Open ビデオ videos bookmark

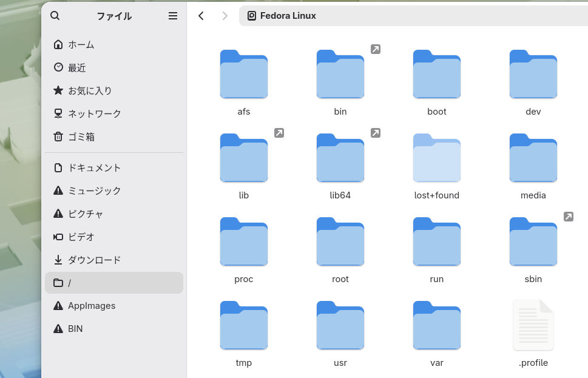pos(114,237)
